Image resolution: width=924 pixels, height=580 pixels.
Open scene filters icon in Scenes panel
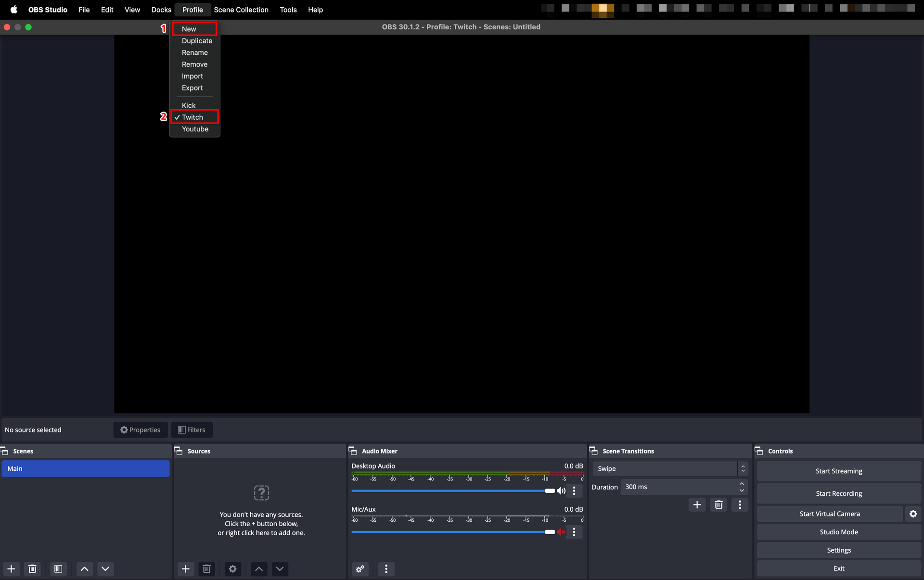(58, 569)
